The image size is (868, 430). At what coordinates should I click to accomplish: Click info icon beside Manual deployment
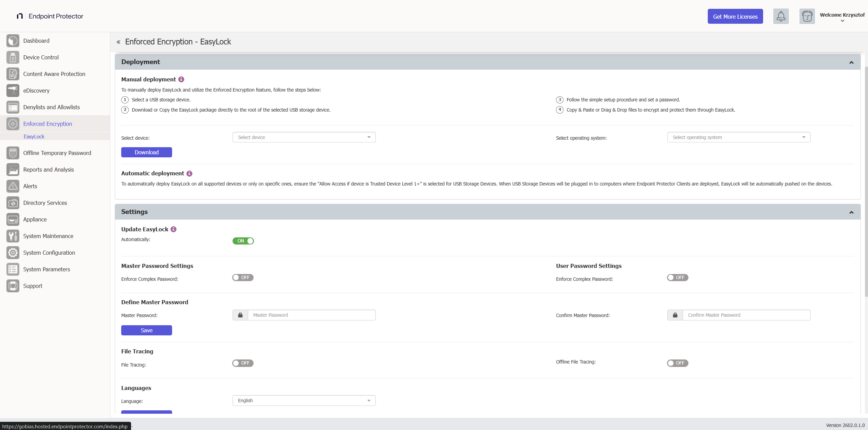pos(181,79)
